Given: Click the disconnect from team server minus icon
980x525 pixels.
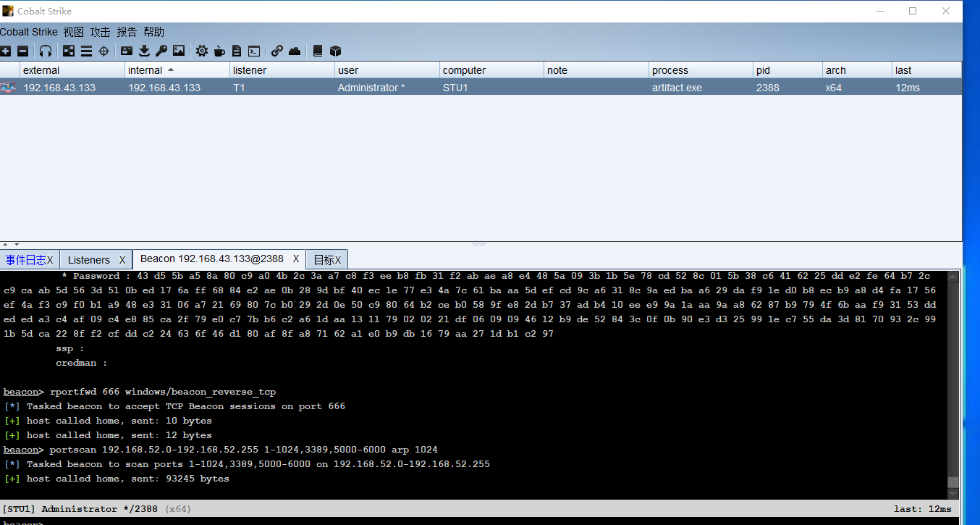Looking at the screenshot, I should (22, 51).
